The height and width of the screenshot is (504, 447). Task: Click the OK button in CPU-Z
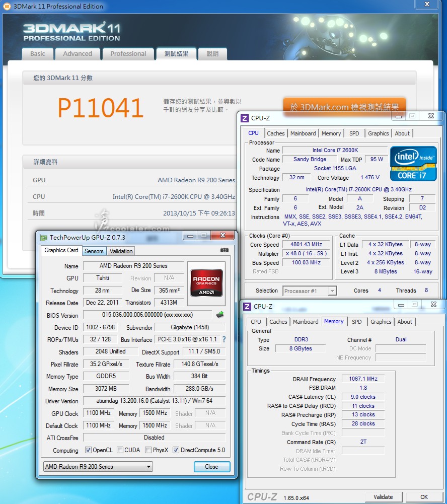point(424,497)
